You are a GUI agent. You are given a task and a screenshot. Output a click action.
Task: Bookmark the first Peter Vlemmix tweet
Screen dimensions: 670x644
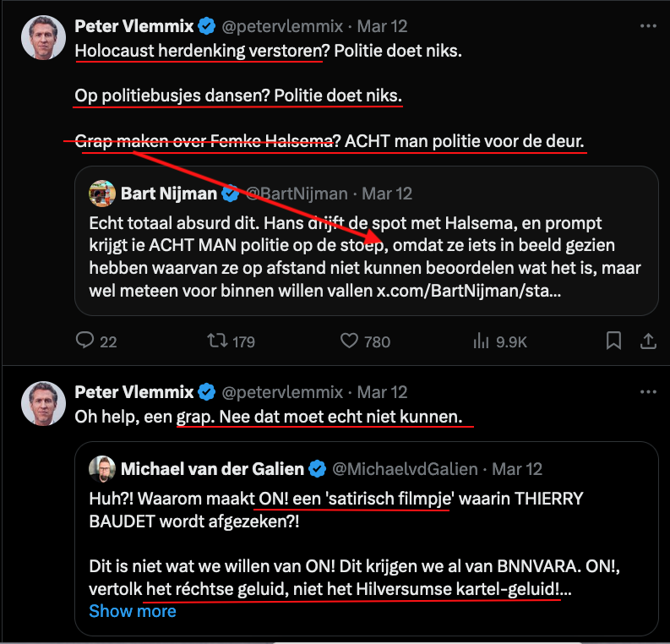(x=614, y=341)
